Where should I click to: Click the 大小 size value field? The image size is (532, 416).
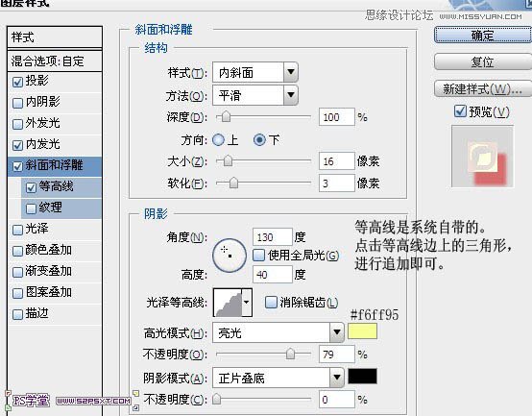point(336,161)
